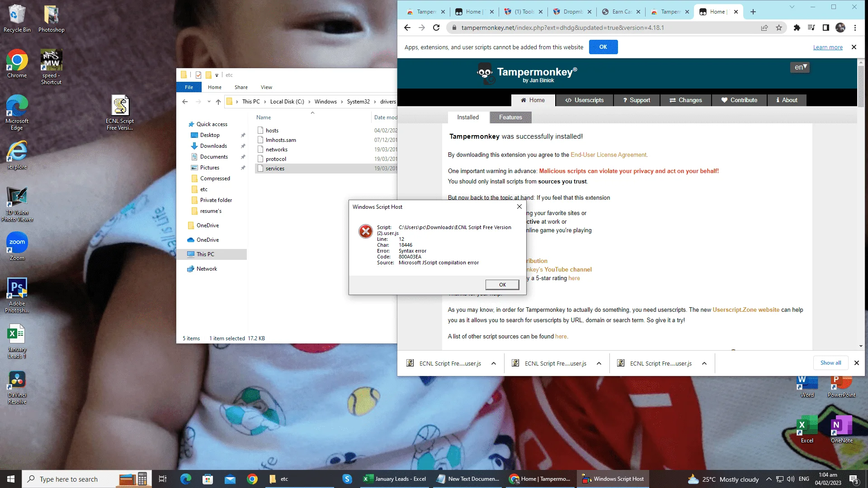Select the DaVinci Resolve desktop icon

(x=17, y=387)
